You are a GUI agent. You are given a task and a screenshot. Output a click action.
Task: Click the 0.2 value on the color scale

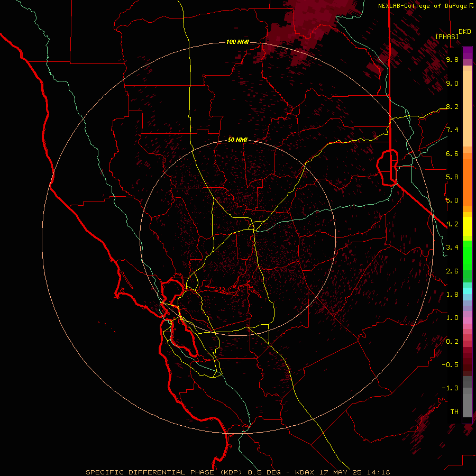[x=452, y=342]
